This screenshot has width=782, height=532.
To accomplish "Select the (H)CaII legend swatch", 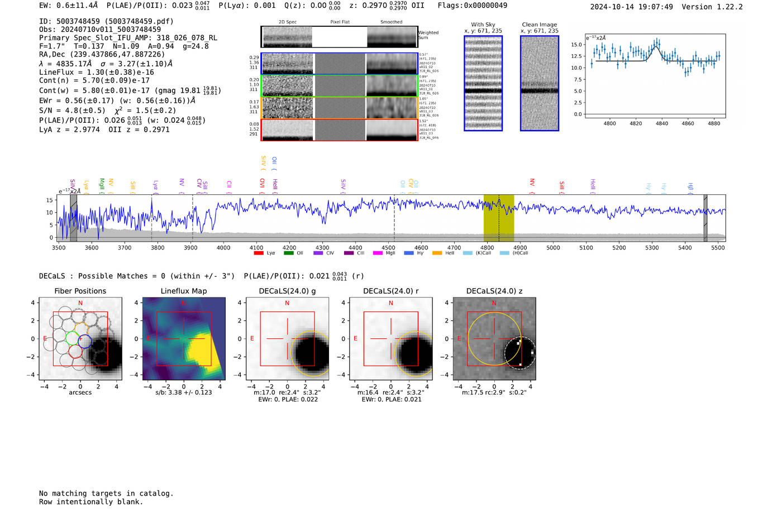I will point(504,253).
